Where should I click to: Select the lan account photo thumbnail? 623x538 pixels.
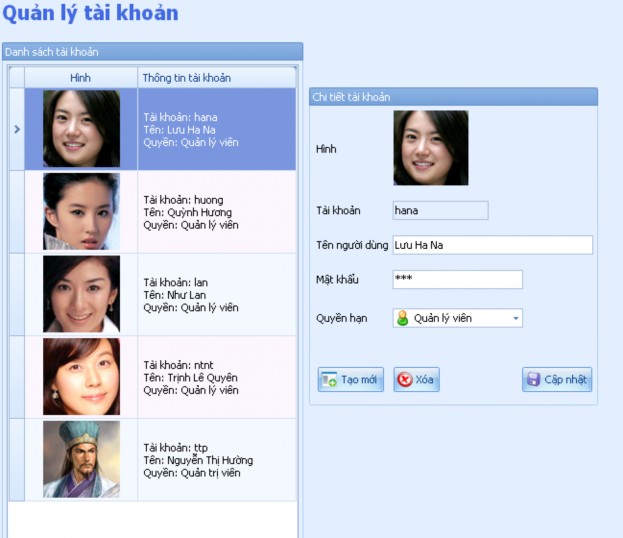coord(81,294)
